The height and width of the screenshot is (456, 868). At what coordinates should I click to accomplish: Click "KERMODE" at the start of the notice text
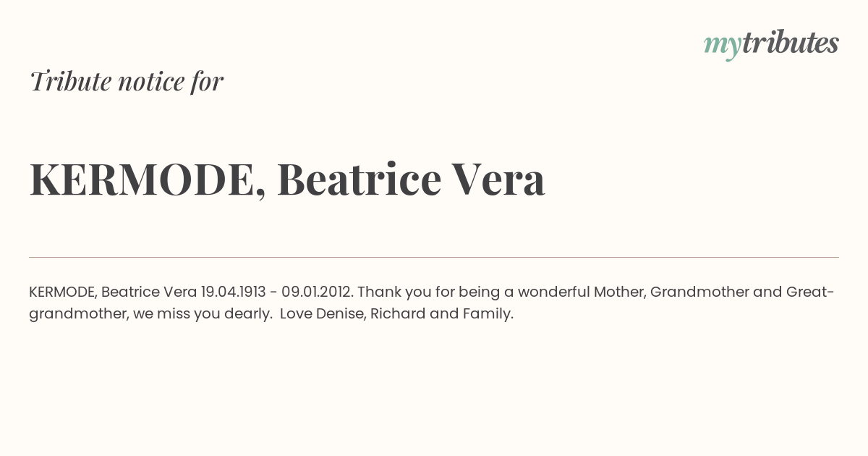[x=62, y=292]
